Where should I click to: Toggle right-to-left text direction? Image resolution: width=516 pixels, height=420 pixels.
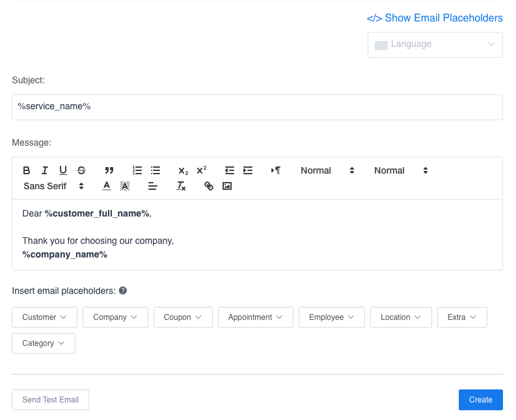[x=276, y=170]
